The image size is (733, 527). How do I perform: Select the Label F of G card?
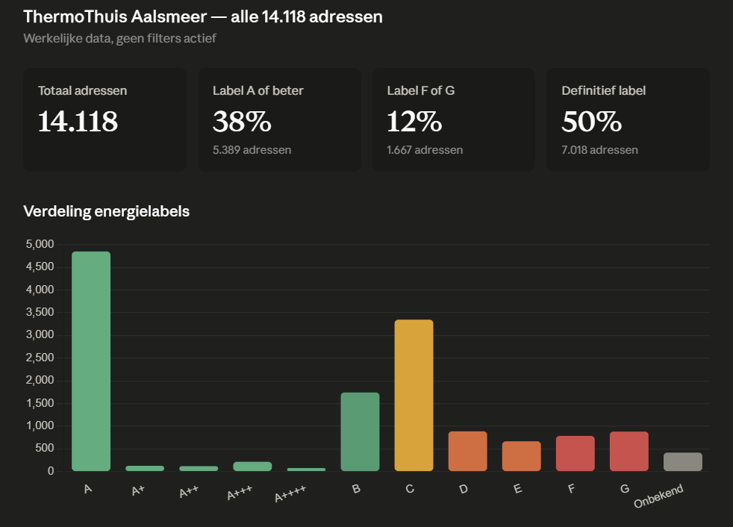[453, 120]
